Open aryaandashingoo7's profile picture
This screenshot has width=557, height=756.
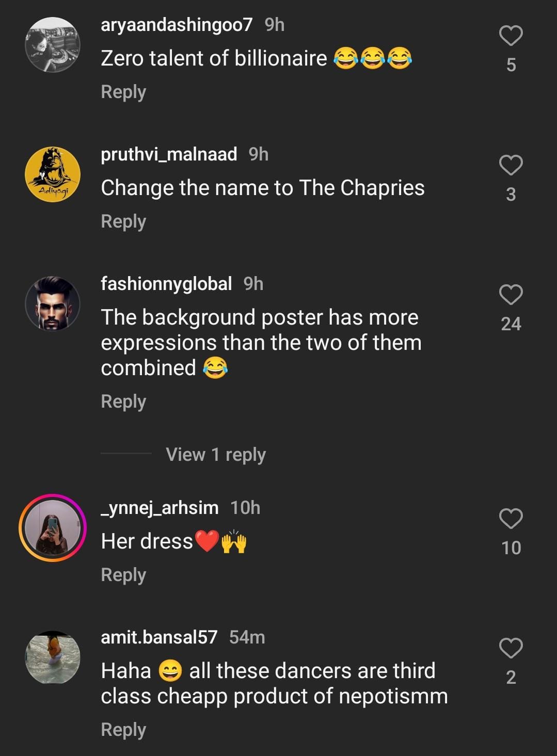pyautogui.click(x=53, y=45)
